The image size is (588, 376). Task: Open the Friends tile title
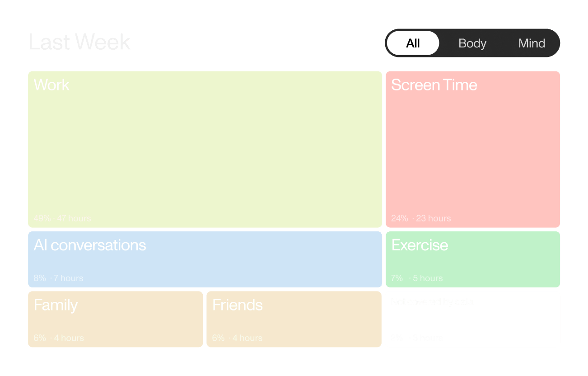237,305
